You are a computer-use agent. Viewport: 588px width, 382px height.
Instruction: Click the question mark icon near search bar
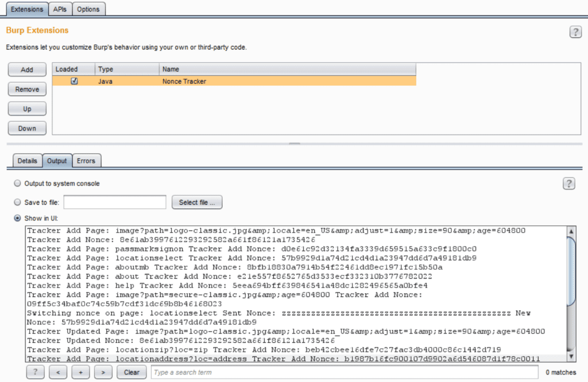coord(35,372)
